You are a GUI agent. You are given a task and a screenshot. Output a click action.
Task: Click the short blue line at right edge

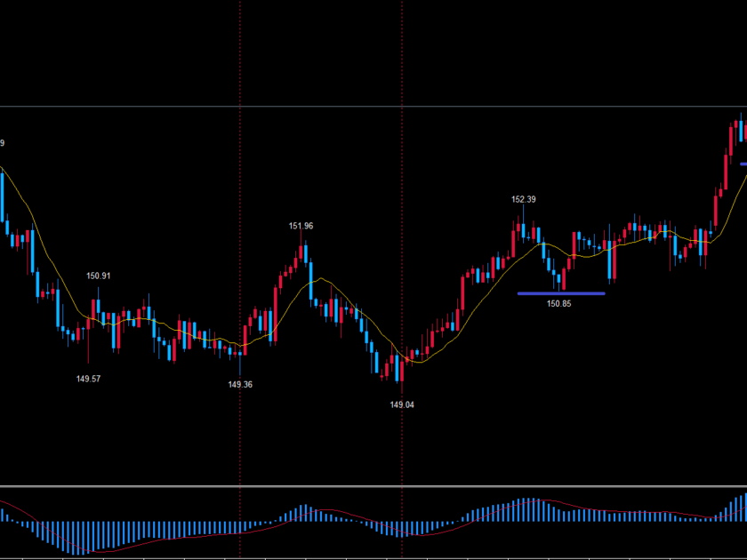click(743, 164)
